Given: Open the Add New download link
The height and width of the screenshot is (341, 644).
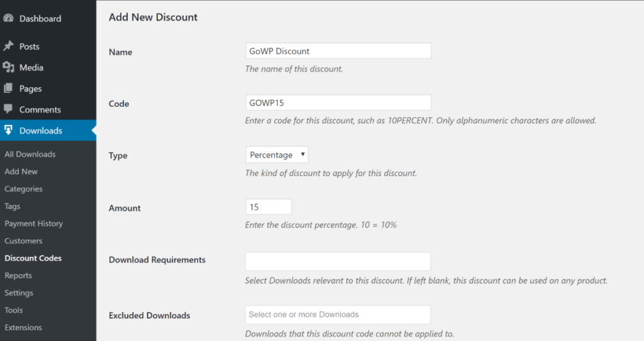Looking at the screenshot, I should click(21, 171).
